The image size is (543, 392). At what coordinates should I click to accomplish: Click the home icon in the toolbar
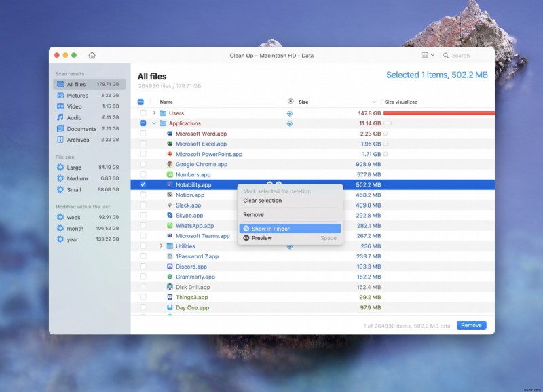[92, 56]
